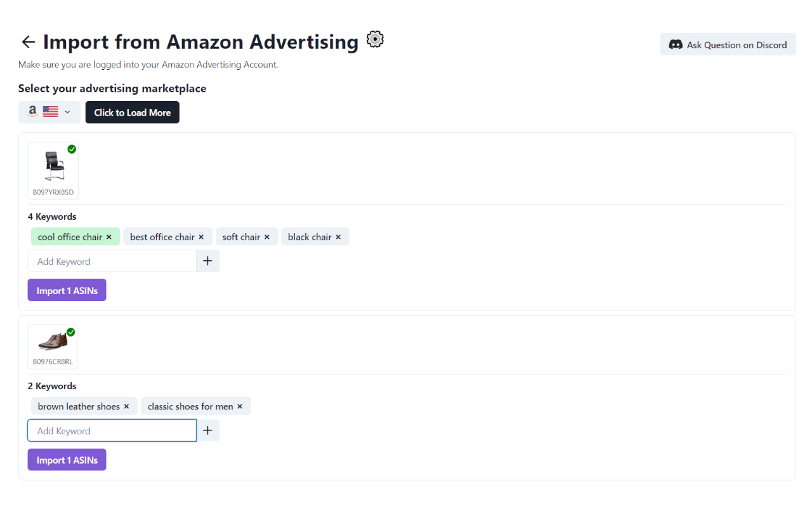Click 'Import 1 ASINs' for the brown shoes

tap(67, 459)
